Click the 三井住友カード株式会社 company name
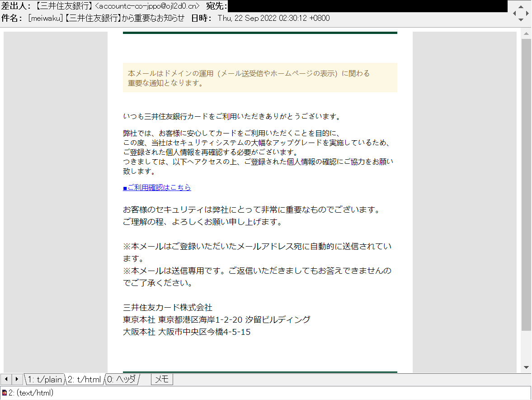Image resolution: width=532 pixels, height=400 pixels. pos(168,308)
